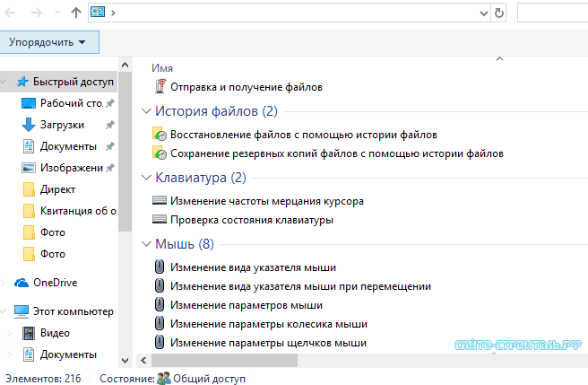The height and width of the screenshot is (385, 588).
Task: Open Изменение параметры колесика мыши
Action: (269, 324)
